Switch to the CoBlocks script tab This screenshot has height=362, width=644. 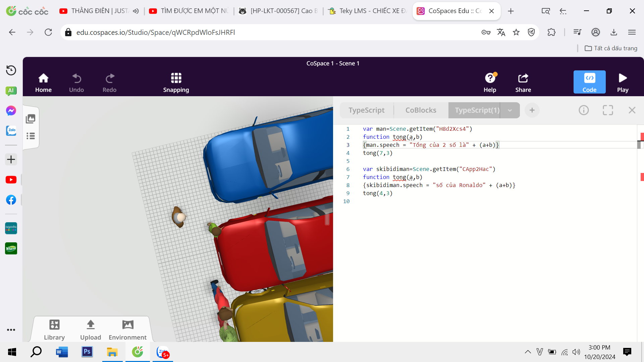[x=421, y=110]
